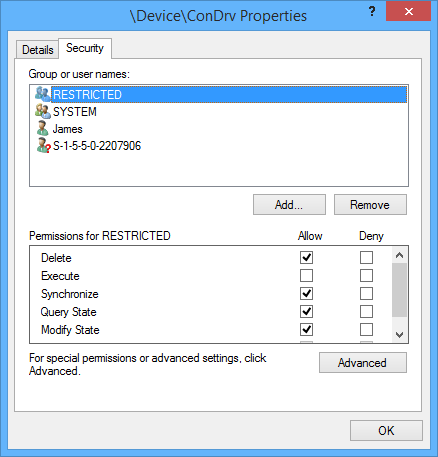Check Allow for Execute permission

click(306, 276)
